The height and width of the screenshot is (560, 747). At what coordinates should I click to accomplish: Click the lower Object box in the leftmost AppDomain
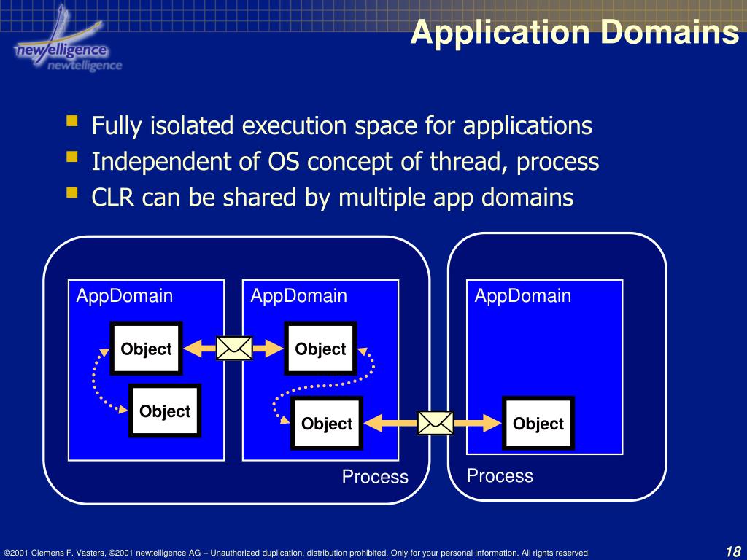(165, 411)
